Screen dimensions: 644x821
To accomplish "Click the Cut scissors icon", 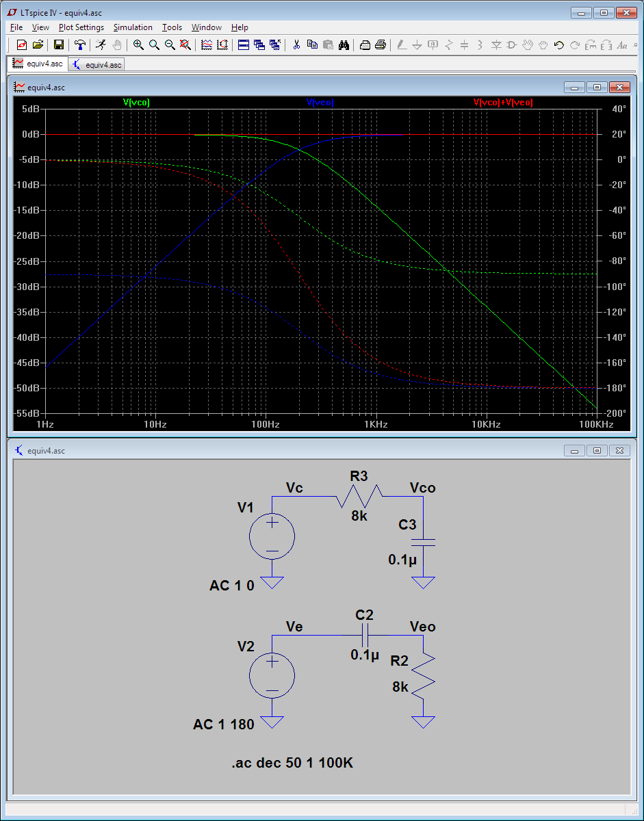I will (297, 44).
